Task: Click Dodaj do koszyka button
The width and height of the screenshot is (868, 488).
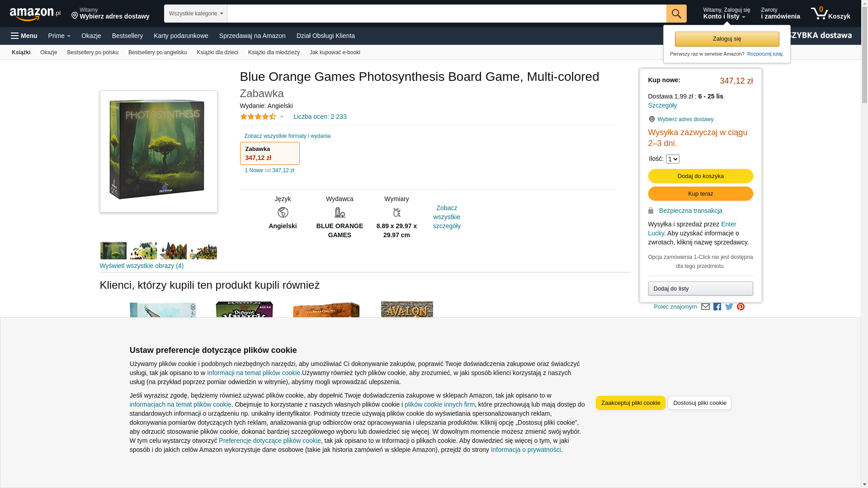Action: coord(700,176)
